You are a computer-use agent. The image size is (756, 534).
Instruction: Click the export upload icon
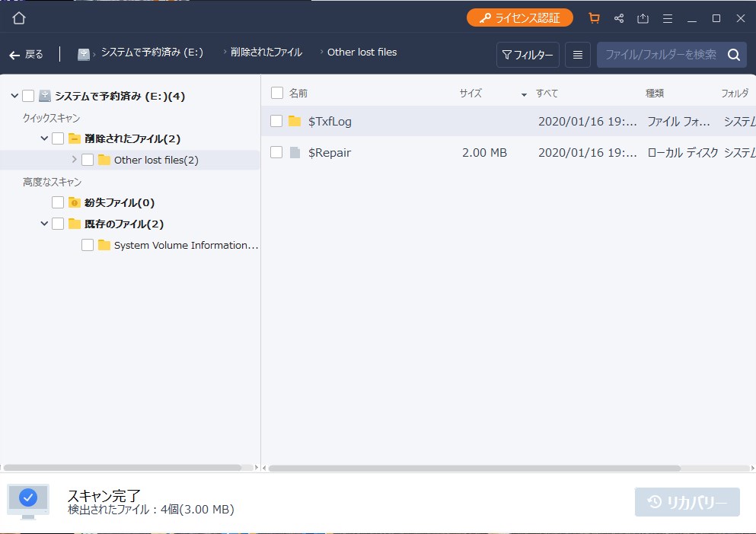pos(643,18)
